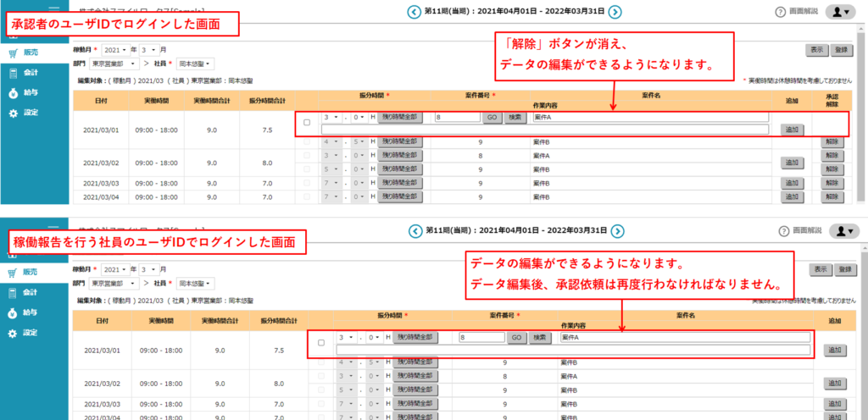Screen dimensions: 868x420
Task: Tick the 2021/03/01 checkbox on employee screen
Action: click(320, 343)
